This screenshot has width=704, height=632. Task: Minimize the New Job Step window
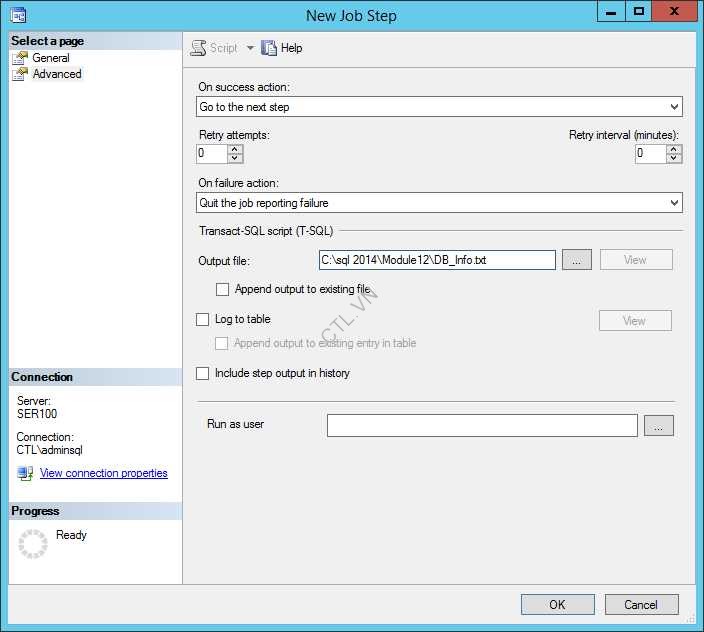click(x=611, y=11)
